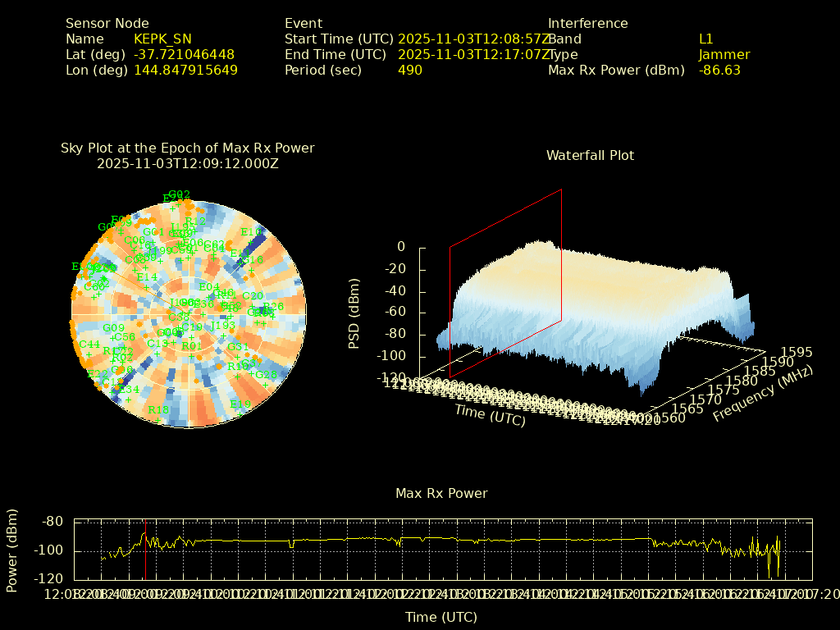This screenshot has width=840, height=630.
Task: Click the red vertical marker in power chart
Action: [145, 550]
